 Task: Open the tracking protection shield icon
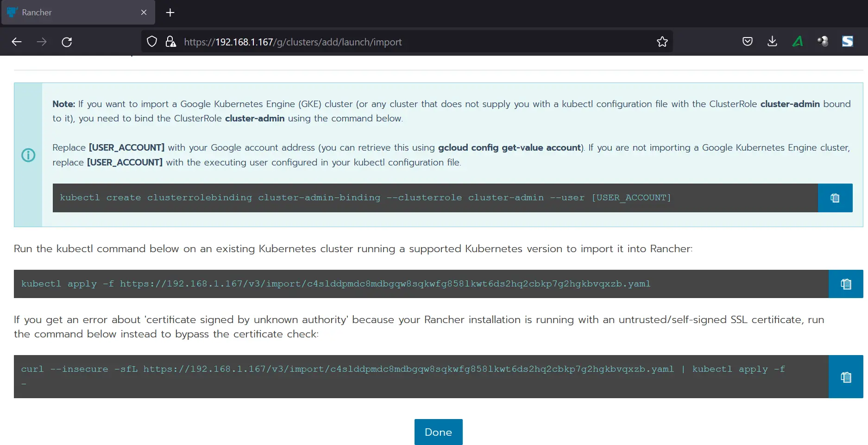click(x=152, y=42)
